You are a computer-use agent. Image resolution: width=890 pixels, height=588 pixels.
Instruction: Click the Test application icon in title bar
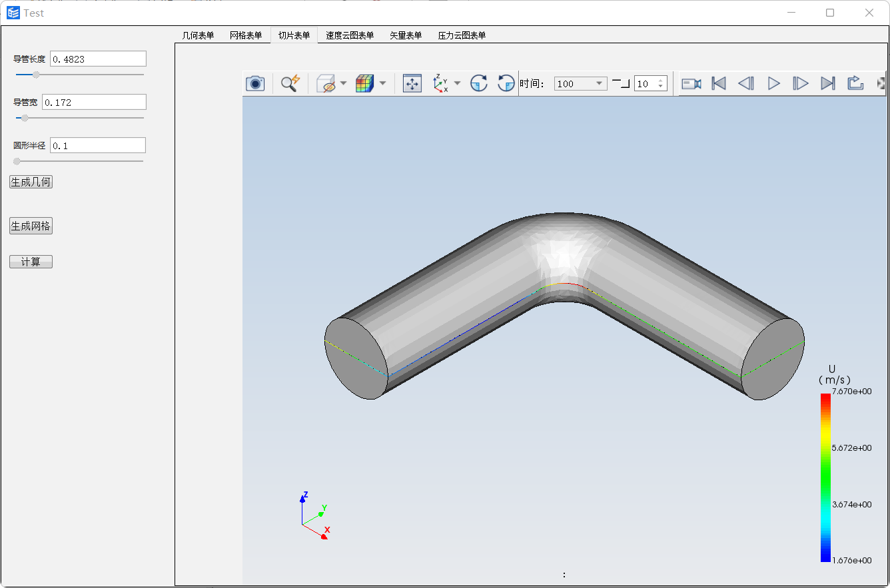tap(13, 13)
